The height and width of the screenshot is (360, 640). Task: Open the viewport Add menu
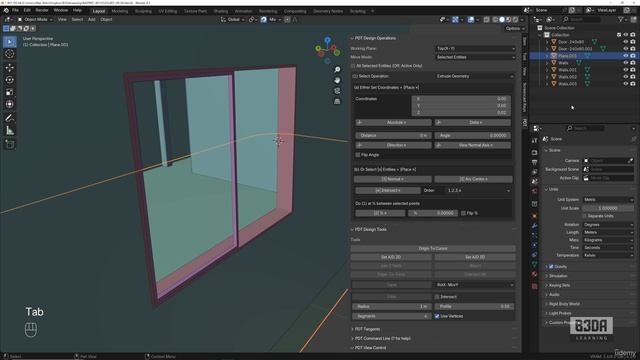click(x=91, y=19)
